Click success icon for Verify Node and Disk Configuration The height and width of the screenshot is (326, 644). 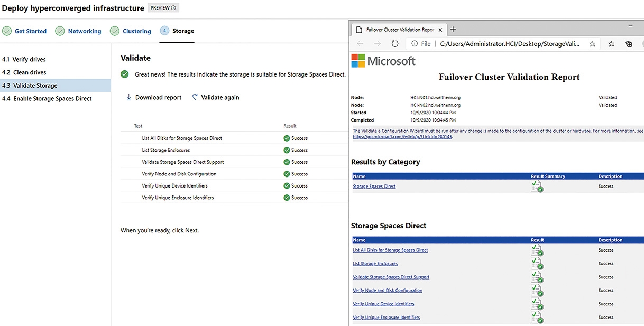coord(287,174)
